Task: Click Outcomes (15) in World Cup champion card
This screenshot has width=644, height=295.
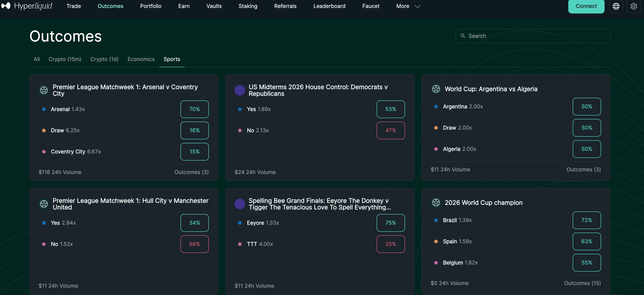Action: pos(582,283)
